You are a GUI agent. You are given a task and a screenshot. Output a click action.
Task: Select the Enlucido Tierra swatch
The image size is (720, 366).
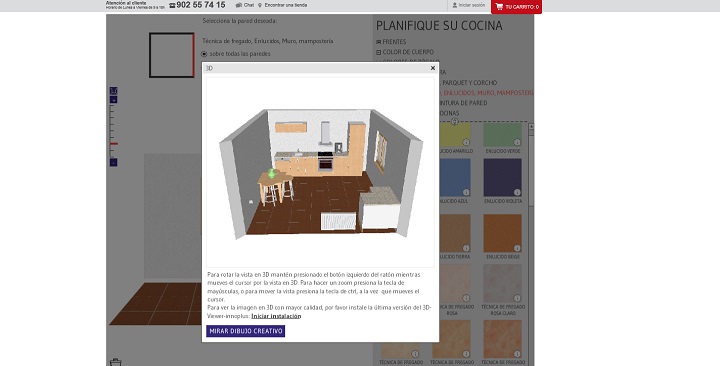click(x=455, y=233)
